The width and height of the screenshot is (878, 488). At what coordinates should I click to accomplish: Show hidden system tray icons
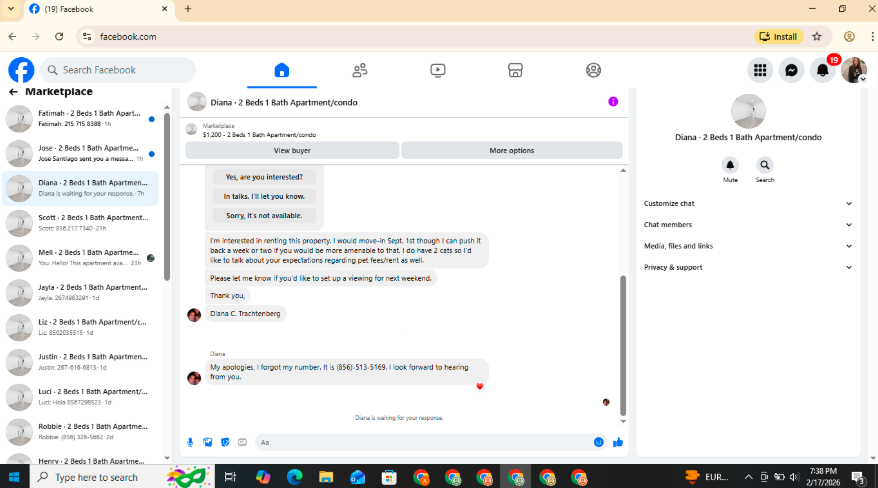tap(748, 477)
